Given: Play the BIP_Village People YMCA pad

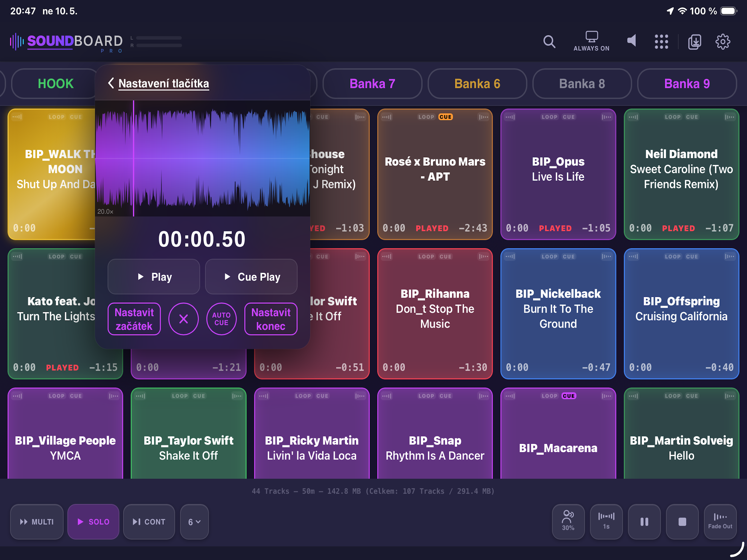Looking at the screenshot, I should [65, 434].
